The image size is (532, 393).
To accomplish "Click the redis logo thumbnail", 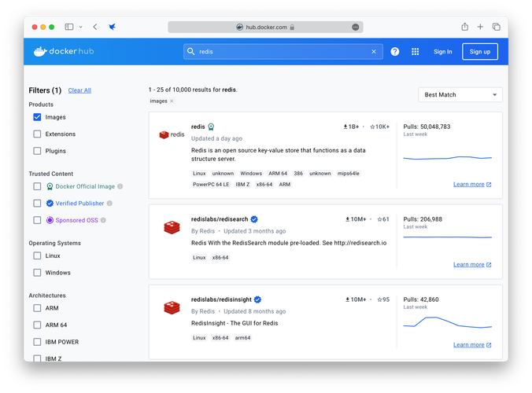I will click(x=172, y=135).
